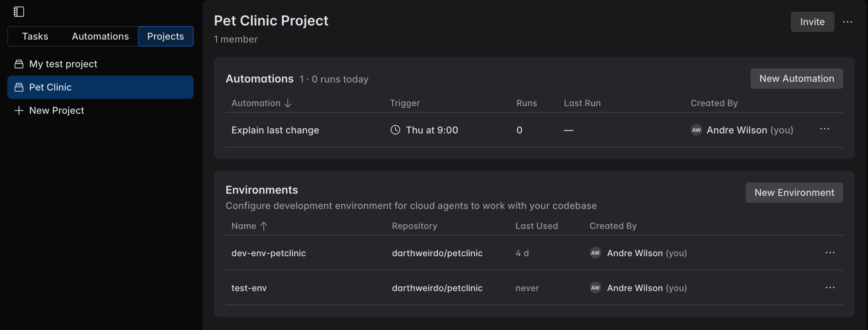
Task: Create a New Project
Action: click(100, 111)
